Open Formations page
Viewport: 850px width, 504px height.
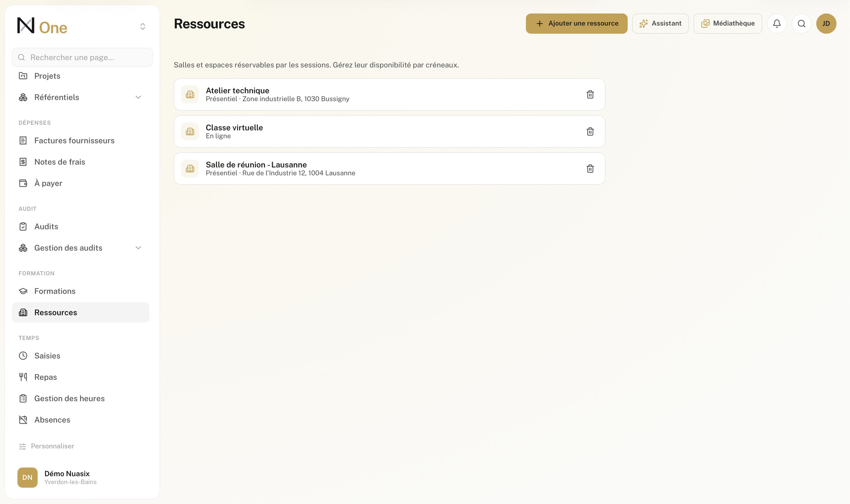click(81, 291)
